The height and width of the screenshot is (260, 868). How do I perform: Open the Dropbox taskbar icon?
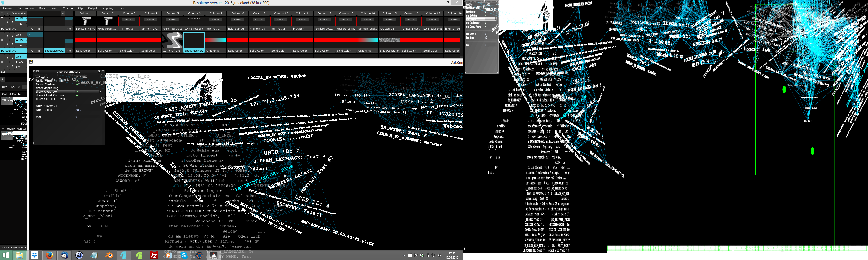34,255
